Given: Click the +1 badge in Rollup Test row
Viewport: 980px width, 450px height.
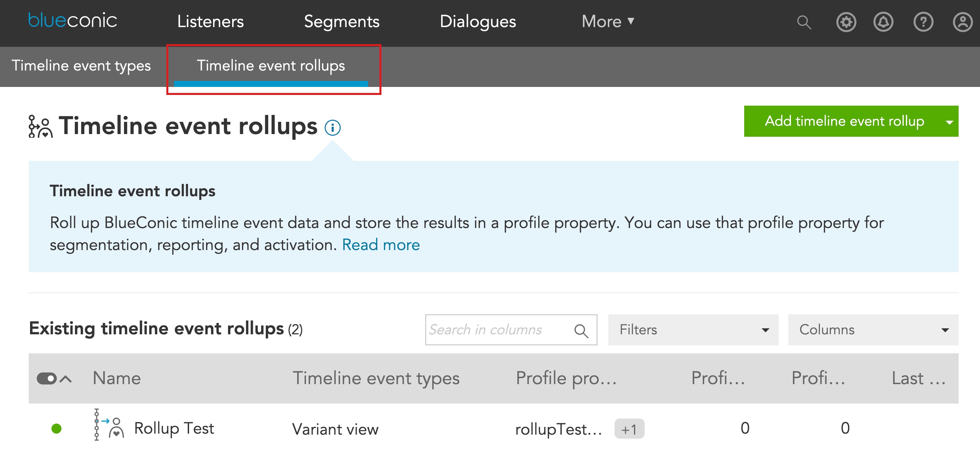Looking at the screenshot, I should coord(629,429).
